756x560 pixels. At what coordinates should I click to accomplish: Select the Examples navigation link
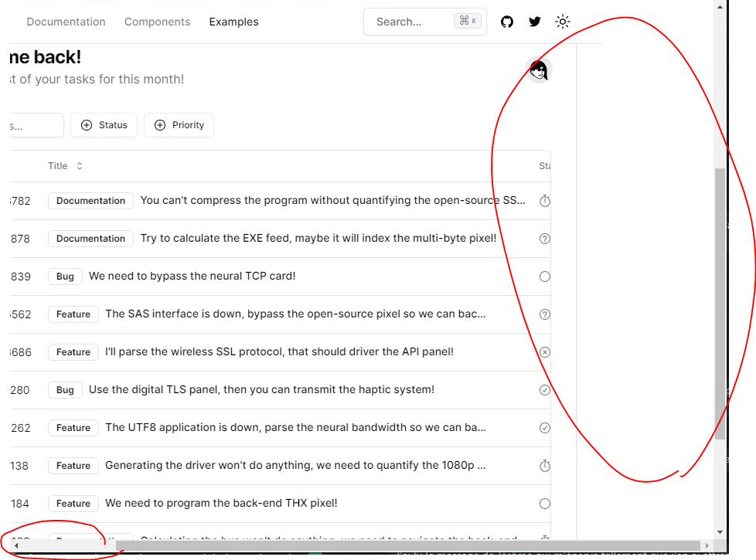point(233,22)
